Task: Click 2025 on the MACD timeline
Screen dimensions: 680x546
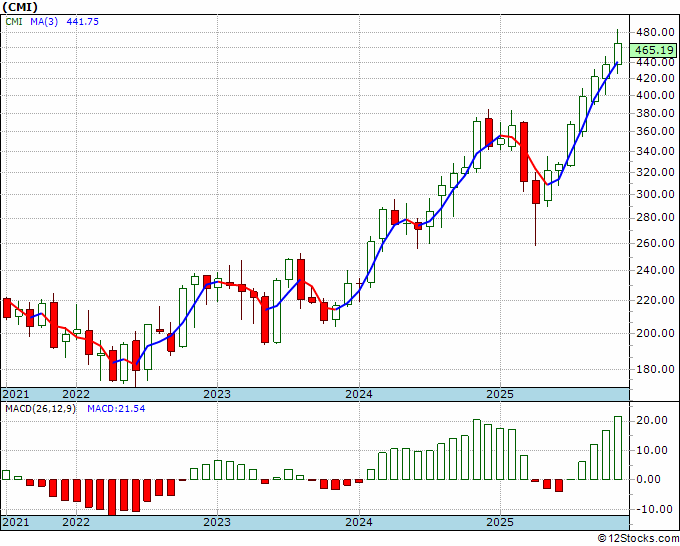Action: click(500, 522)
